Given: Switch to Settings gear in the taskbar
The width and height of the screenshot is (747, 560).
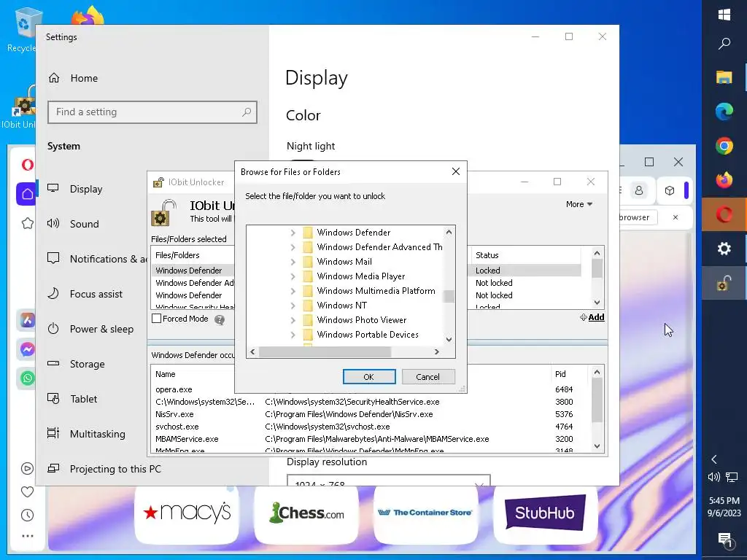Looking at the screenshot, I should click(724, 249).
